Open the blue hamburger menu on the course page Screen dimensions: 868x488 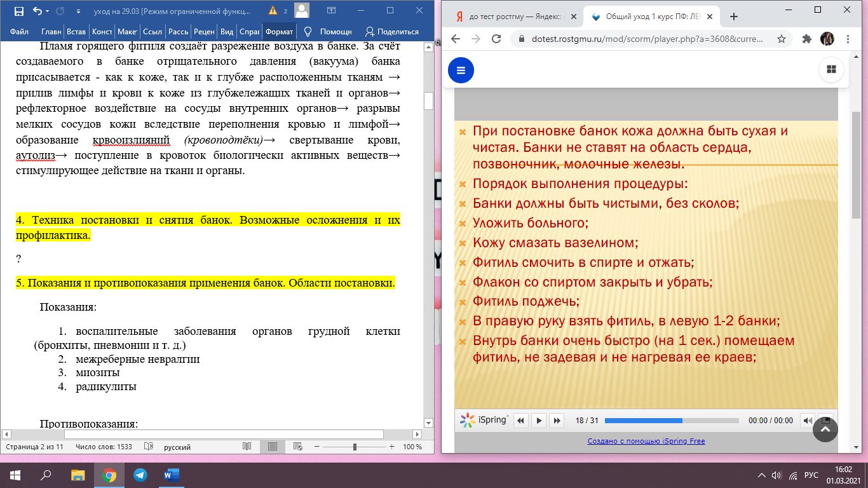point(461,70)
